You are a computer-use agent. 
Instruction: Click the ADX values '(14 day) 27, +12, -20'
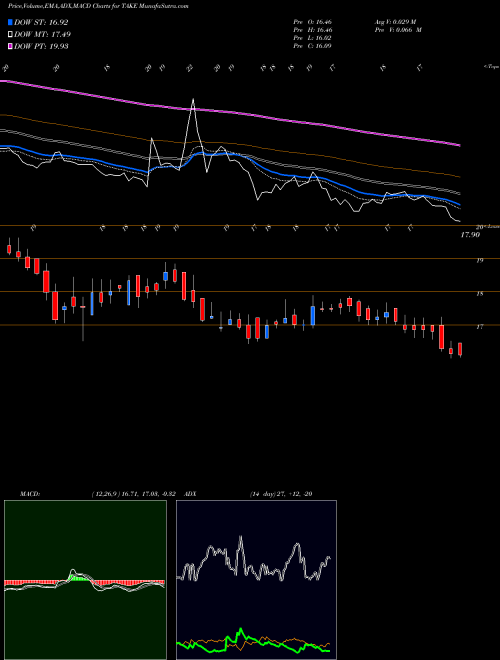[281, 494]
